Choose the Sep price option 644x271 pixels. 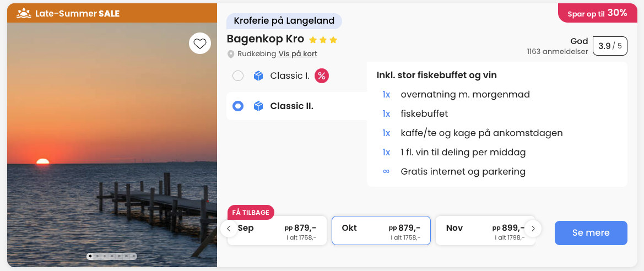[277, 231]
